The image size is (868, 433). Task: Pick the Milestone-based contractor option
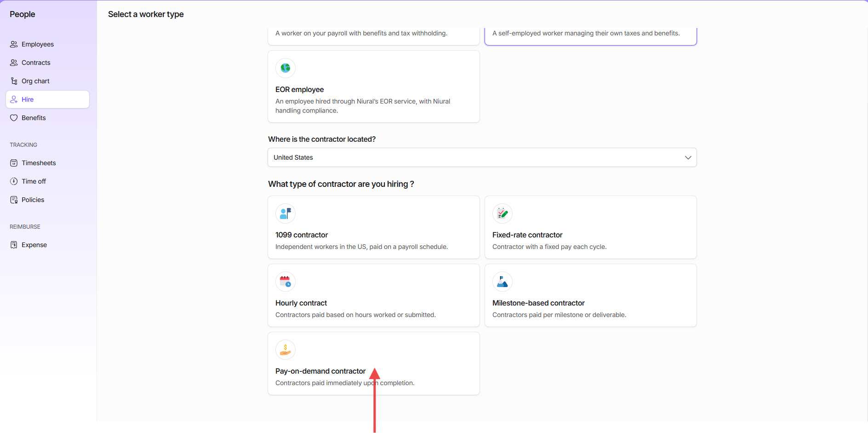(591, 295)
